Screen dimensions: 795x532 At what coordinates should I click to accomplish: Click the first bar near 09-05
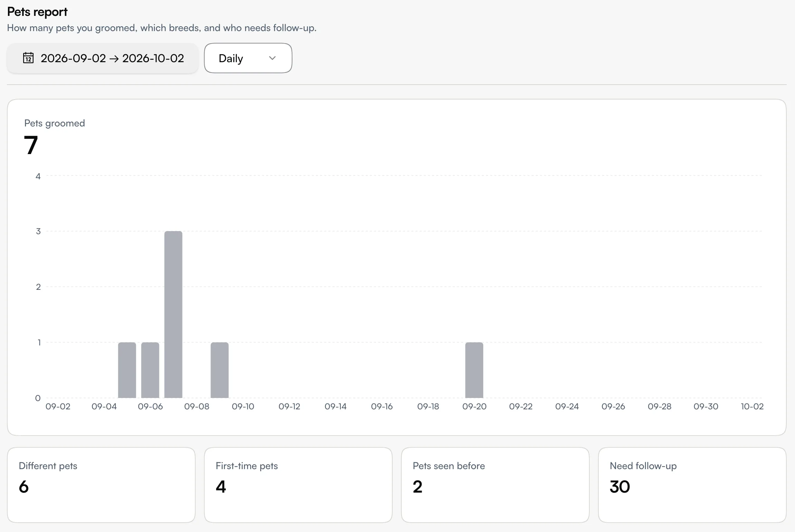click(127, 370)
